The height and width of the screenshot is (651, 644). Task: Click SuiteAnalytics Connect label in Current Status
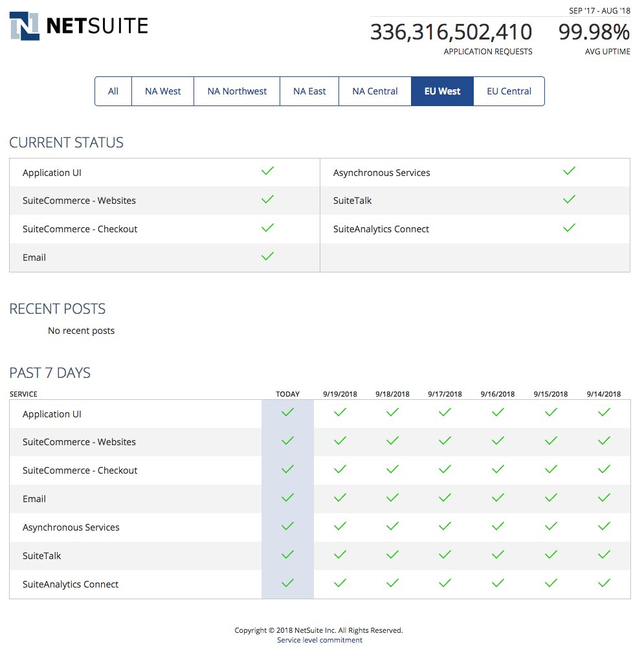381,229
